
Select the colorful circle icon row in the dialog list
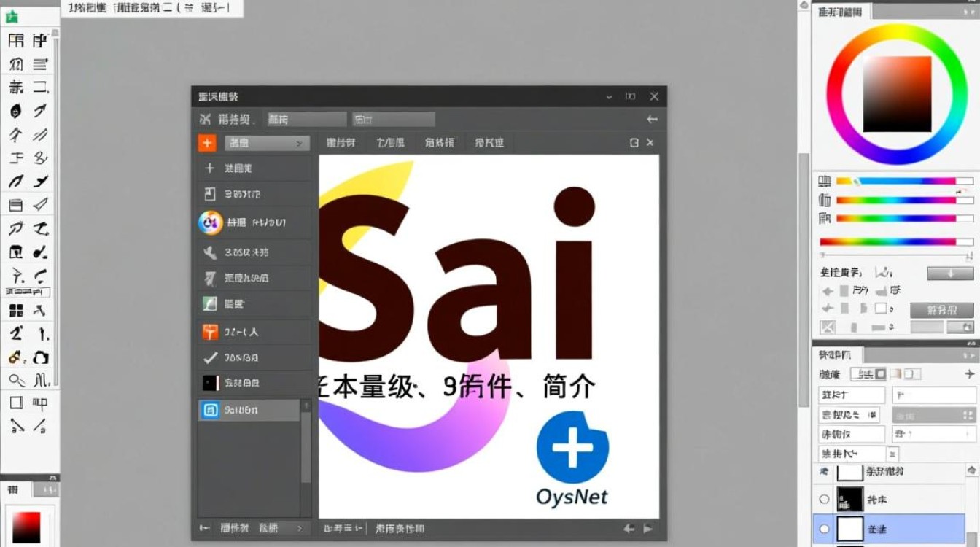click(254, 222)
